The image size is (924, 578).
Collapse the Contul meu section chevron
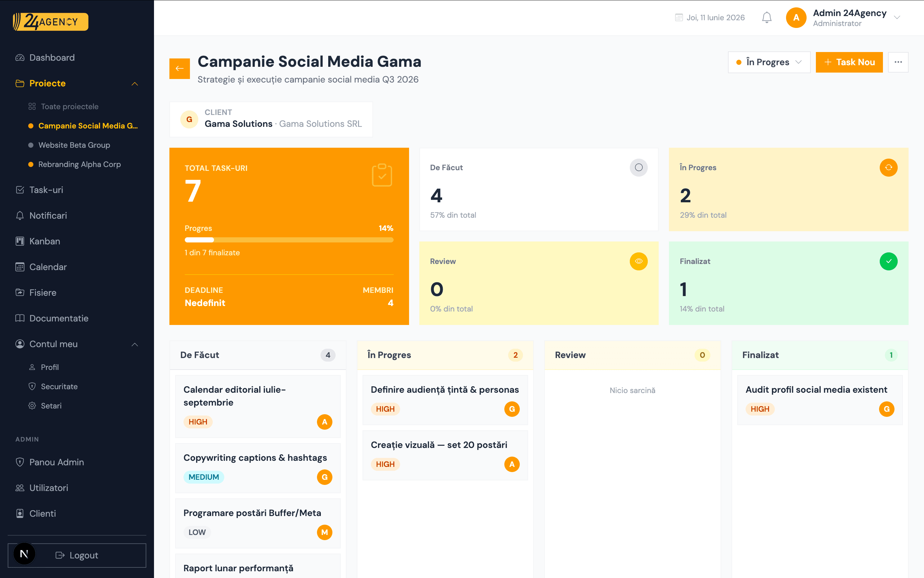[x=135, y=345]
